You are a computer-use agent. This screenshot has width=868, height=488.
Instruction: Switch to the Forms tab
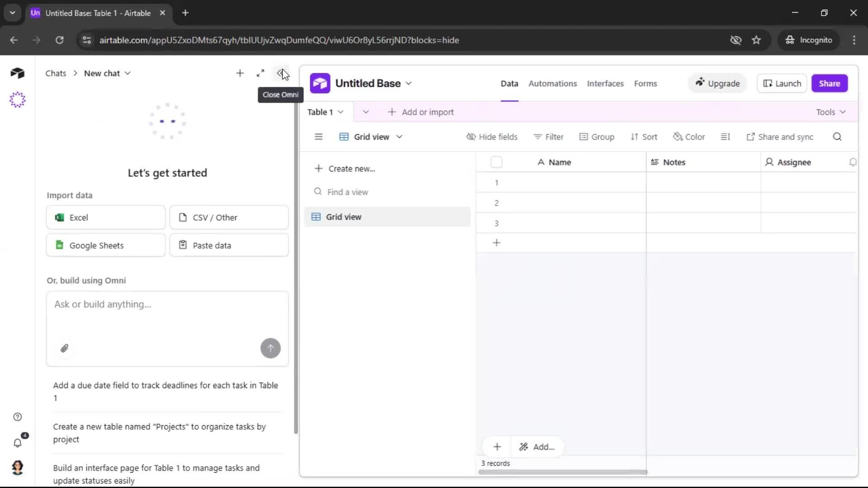(x=645, y=84)
